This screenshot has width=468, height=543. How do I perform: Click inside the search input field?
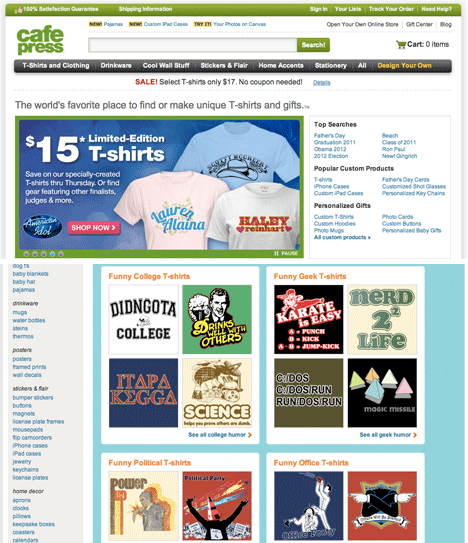(193, 45)
